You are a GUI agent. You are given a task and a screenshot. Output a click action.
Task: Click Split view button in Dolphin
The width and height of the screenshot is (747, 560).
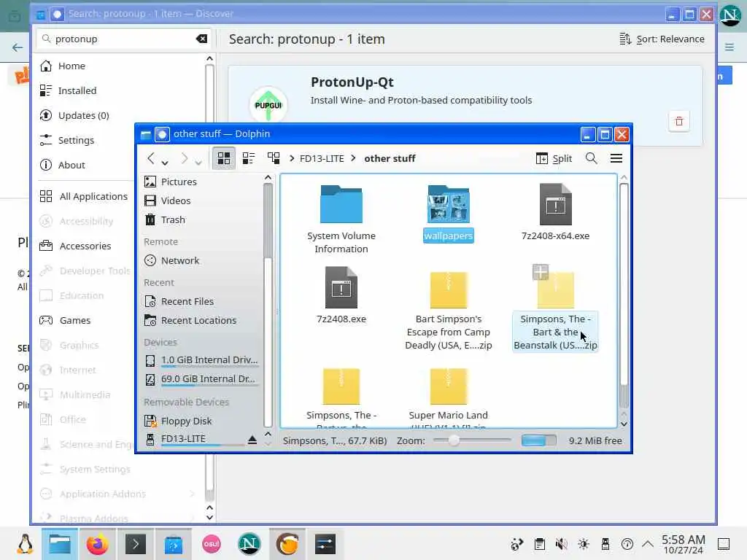(x=554, y=158)
